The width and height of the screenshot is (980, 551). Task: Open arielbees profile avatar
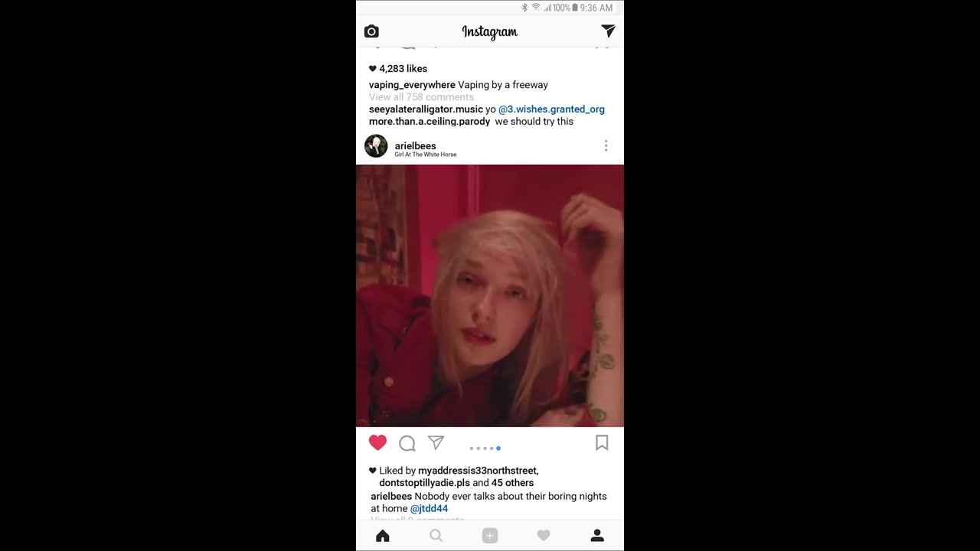pos(376,145)
